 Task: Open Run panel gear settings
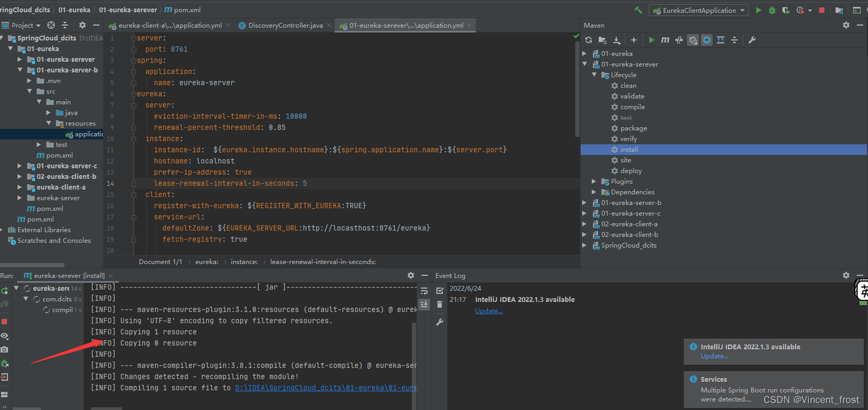point(411,275)
